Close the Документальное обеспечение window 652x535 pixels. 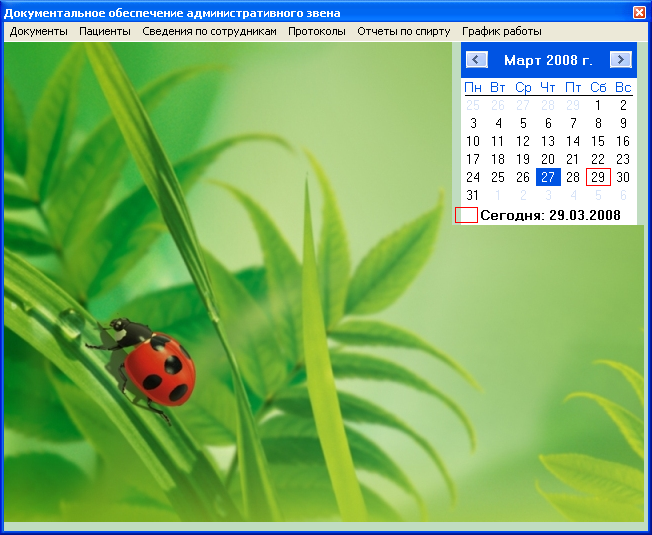640,12
